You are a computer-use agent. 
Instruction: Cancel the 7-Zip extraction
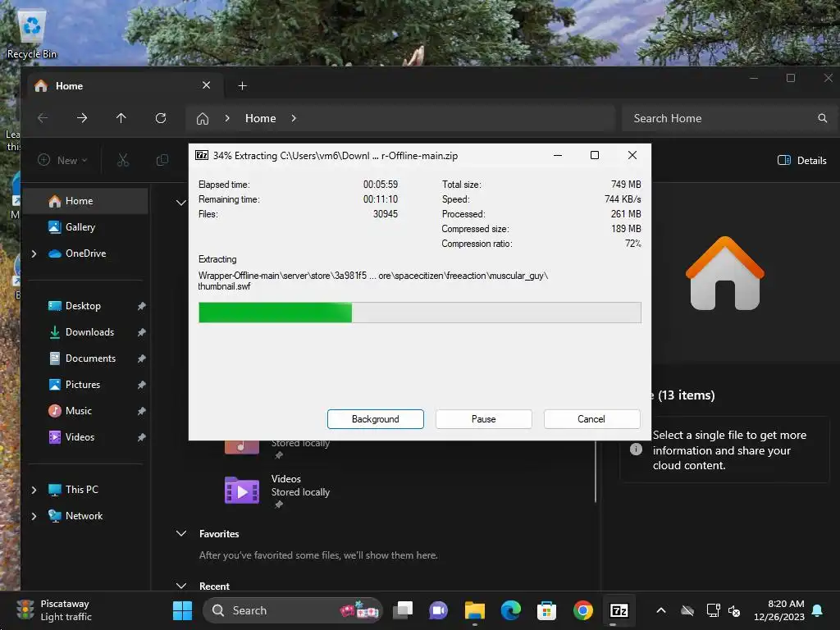(x=591, y=419)
